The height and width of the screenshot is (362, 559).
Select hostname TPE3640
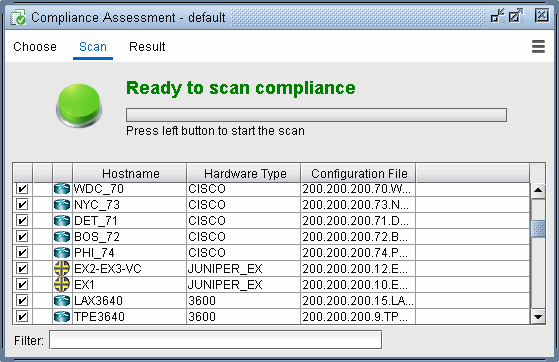99,317
